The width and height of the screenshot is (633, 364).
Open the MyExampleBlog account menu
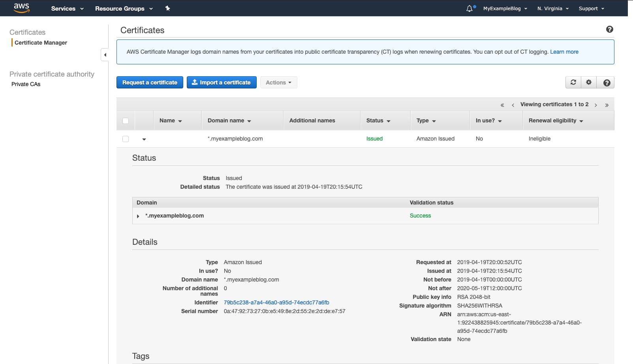coord(505,8)
